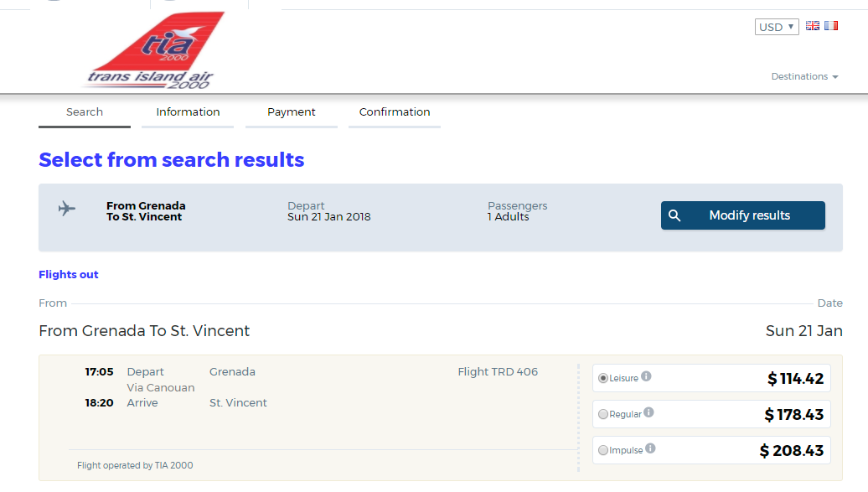Click the 17:05 departure time
Image resolution: width=868 pixels, height=492 pixels.
point(99,372)
